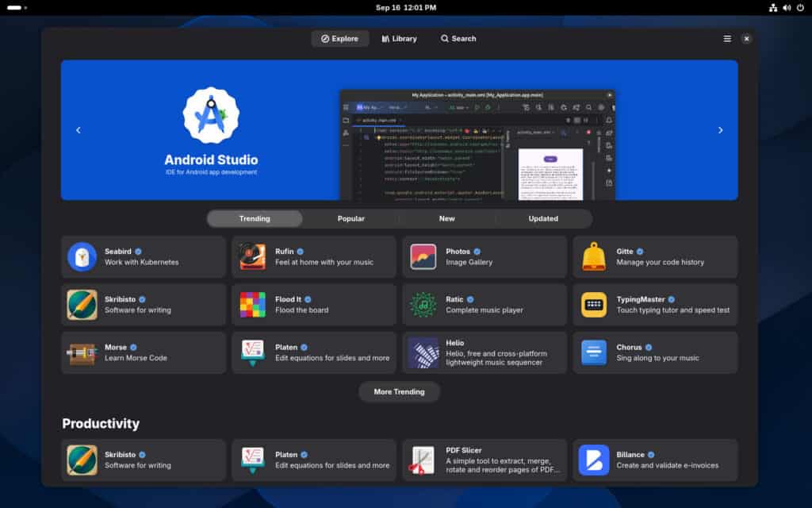Click the Gitte verified badge
The image size is (812, 508).
(x=640, y=252)
